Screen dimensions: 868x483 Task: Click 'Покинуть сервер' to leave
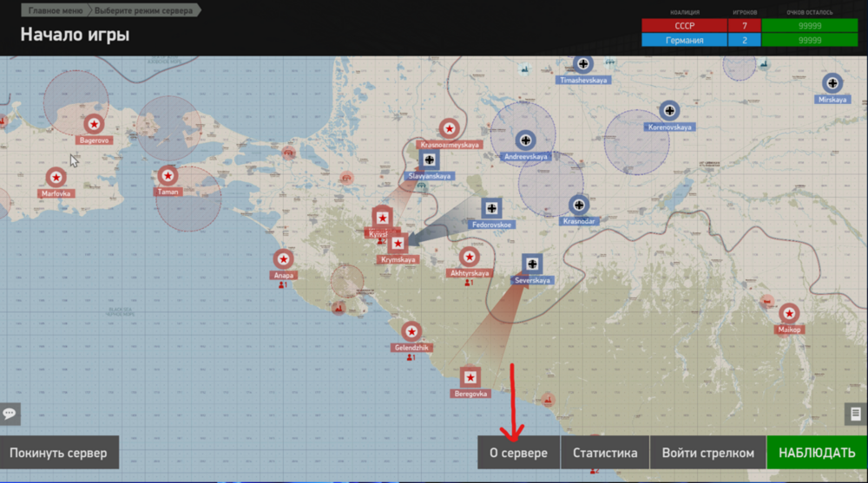[58, 453]
